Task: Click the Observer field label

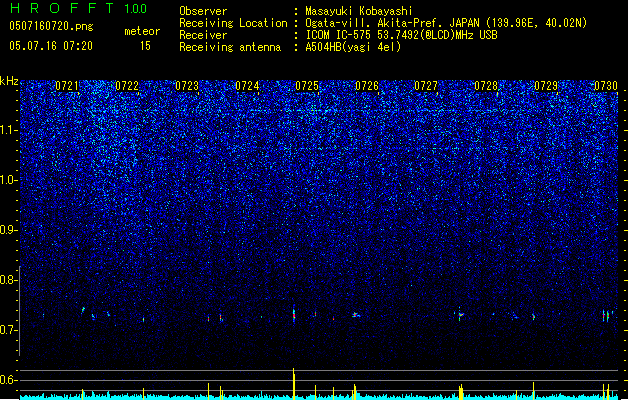Action: (x=203, y=11)
